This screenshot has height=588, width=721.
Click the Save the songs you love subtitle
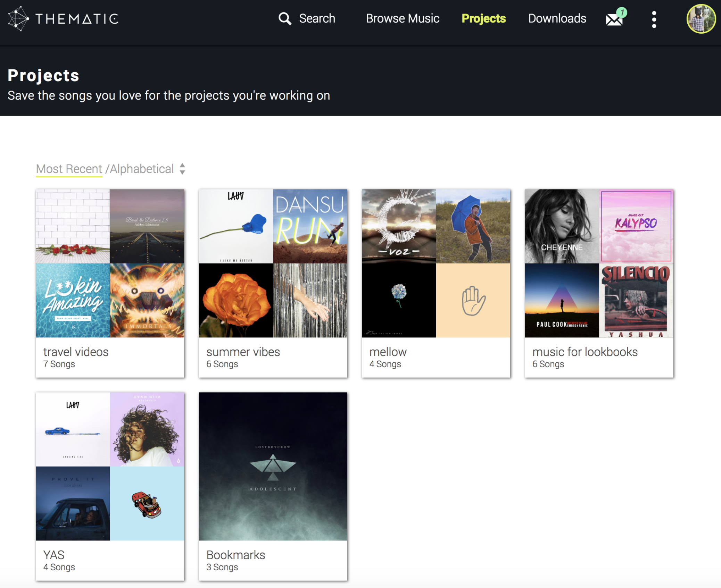tap(169, 95)
